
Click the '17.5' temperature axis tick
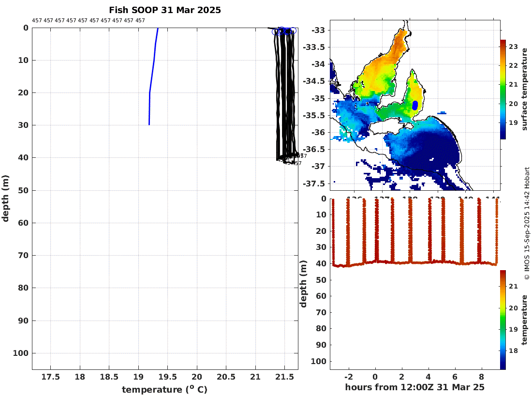pos(51,377)
